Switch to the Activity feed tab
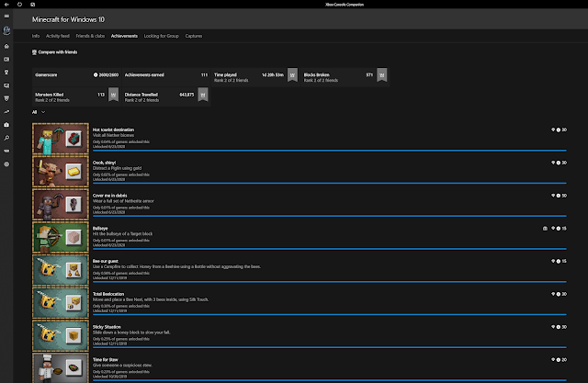Screen dimensions: 588x383 tap(57, 36)
